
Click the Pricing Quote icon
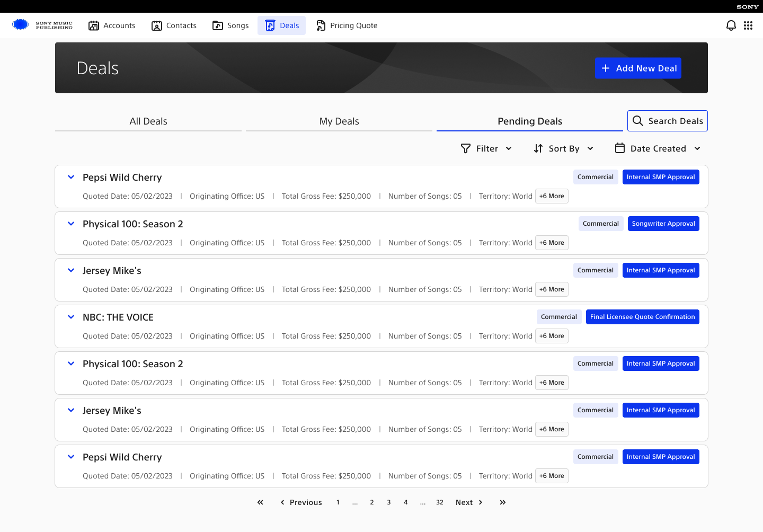coord(321,25)
